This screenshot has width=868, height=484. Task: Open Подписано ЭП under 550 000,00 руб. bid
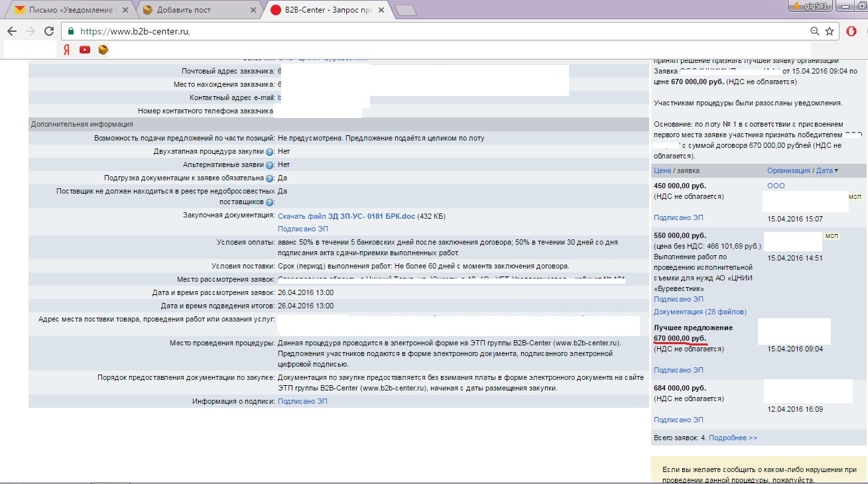tap(678, 299)
